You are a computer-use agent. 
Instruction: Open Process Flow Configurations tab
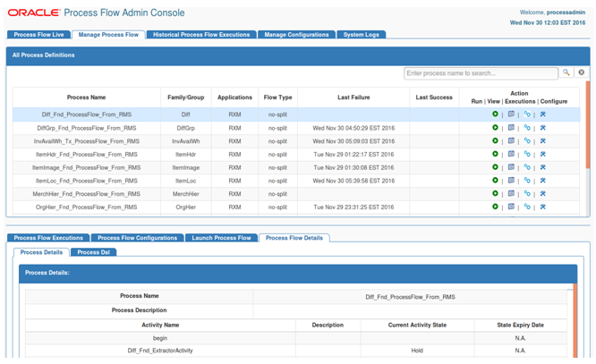[137, 238]
